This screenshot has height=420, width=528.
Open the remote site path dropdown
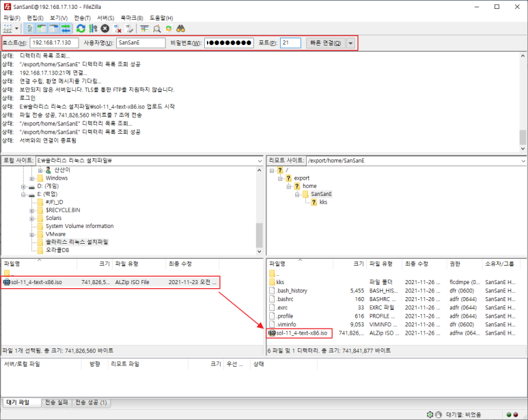pyautogui.click(x=524, y=161)
